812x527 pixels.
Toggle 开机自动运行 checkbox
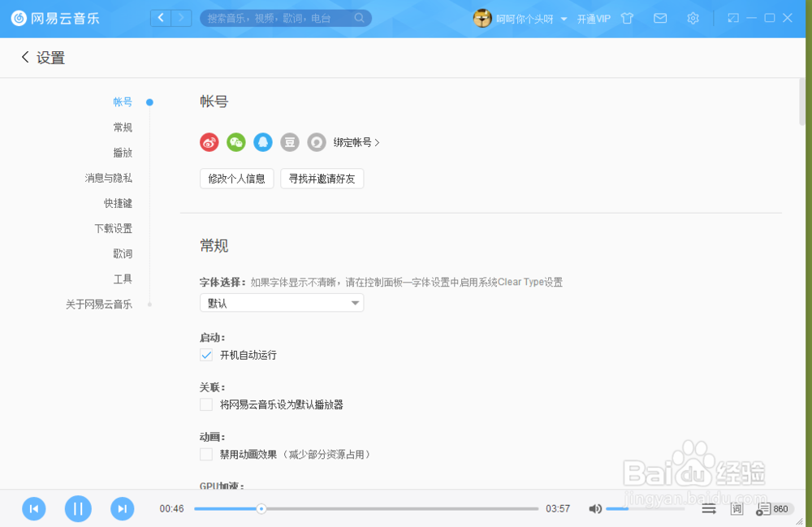206,355
